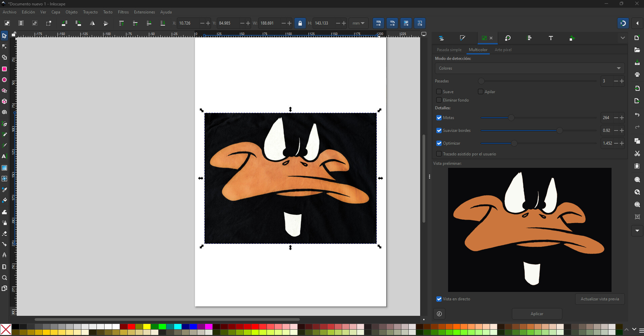644x336 pixels.
Task: Select the 3D box tool
Action: 4,101
